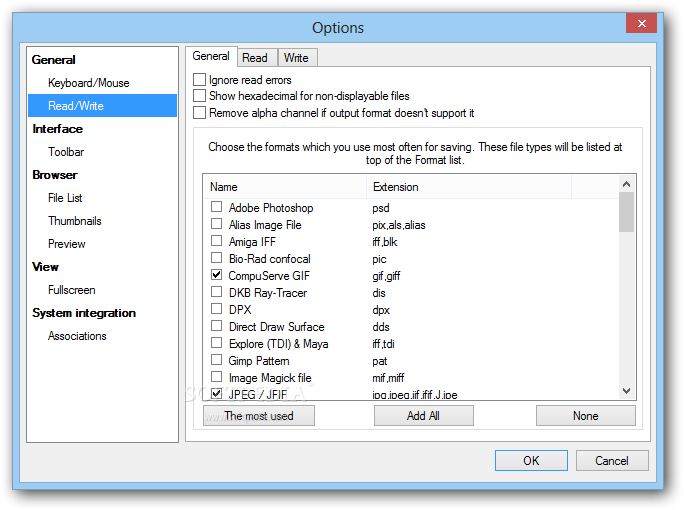Select System integration category
This screenshot has width=684, height=510.
(x=84, y=313)
